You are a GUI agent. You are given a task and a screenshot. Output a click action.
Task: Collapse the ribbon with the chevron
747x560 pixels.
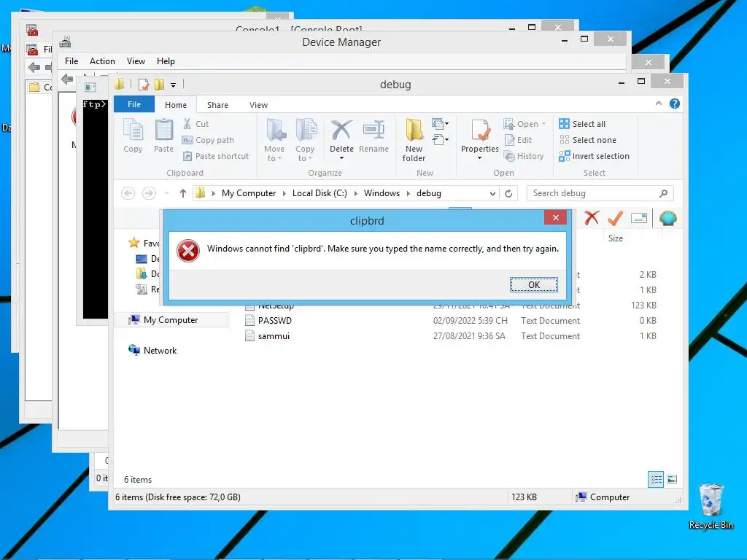tap(659, 104)
